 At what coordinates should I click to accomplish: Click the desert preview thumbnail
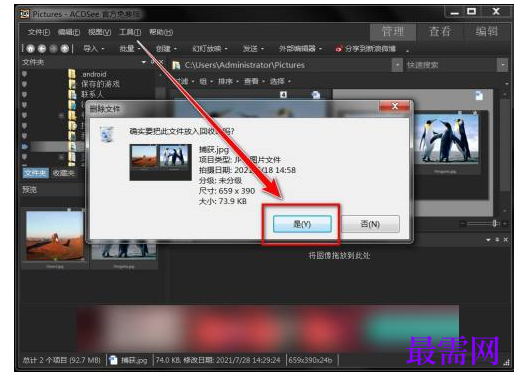[55, 235]
